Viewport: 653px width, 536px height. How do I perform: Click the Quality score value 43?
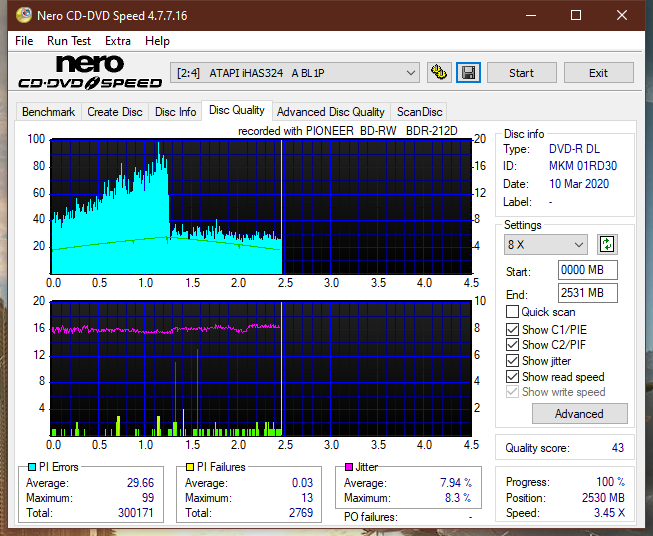point(618,448)
